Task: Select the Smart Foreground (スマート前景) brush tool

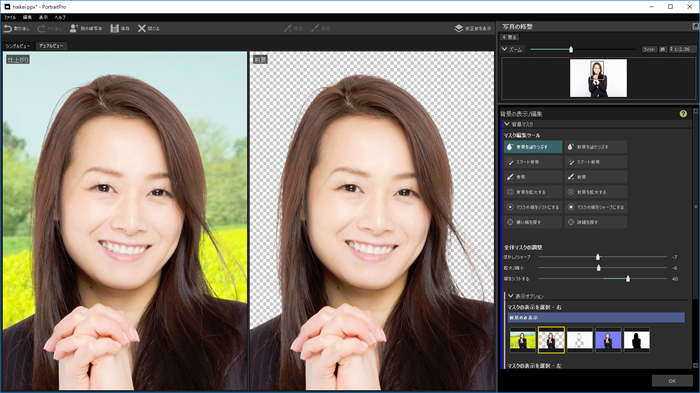Action: (x=596, y=162)
